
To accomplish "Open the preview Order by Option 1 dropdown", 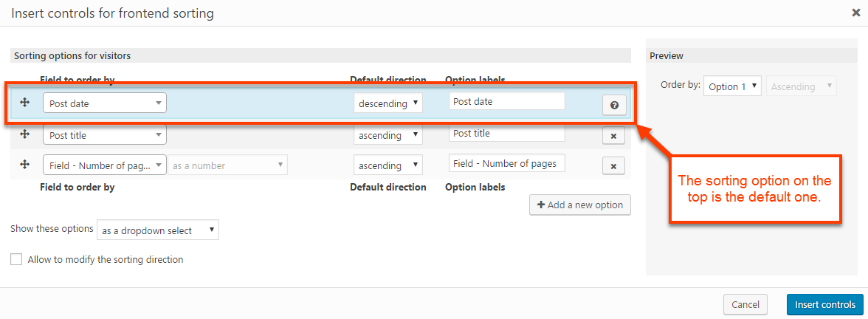I will [x=732, y=86].
